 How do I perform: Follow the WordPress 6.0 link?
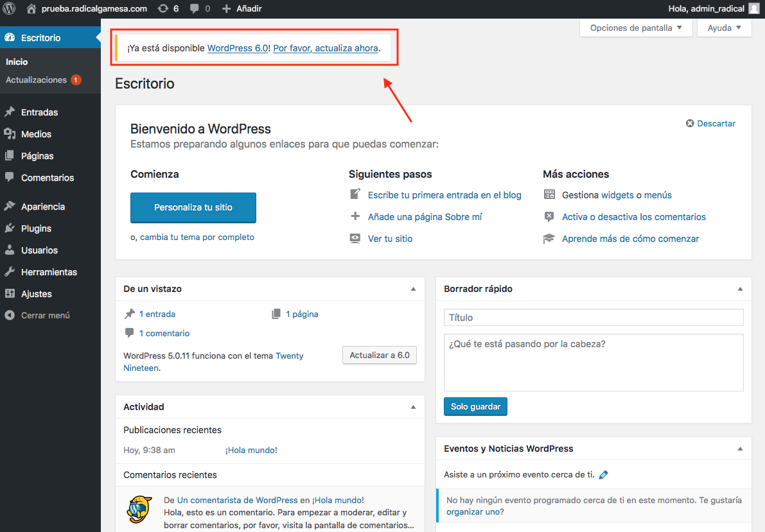tap(238, 47)
